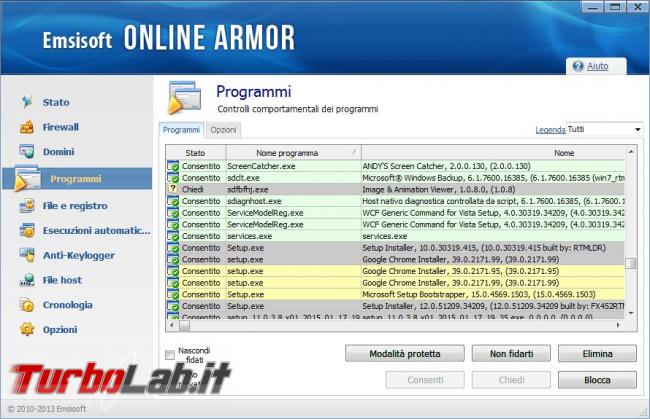Select Google Chrome Installer 39.0.2171.95 entry

click(x=461, y=271)
